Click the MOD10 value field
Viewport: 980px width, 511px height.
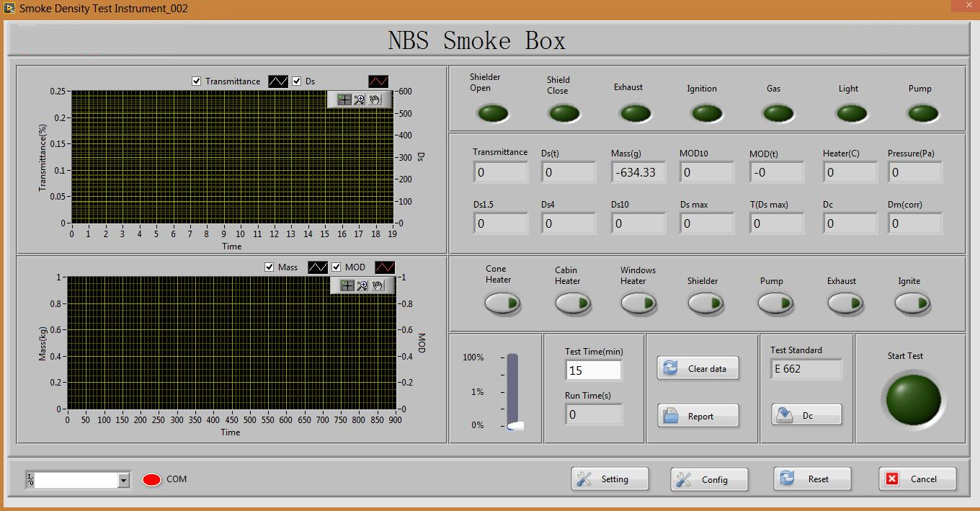click(x=707, y=172)
